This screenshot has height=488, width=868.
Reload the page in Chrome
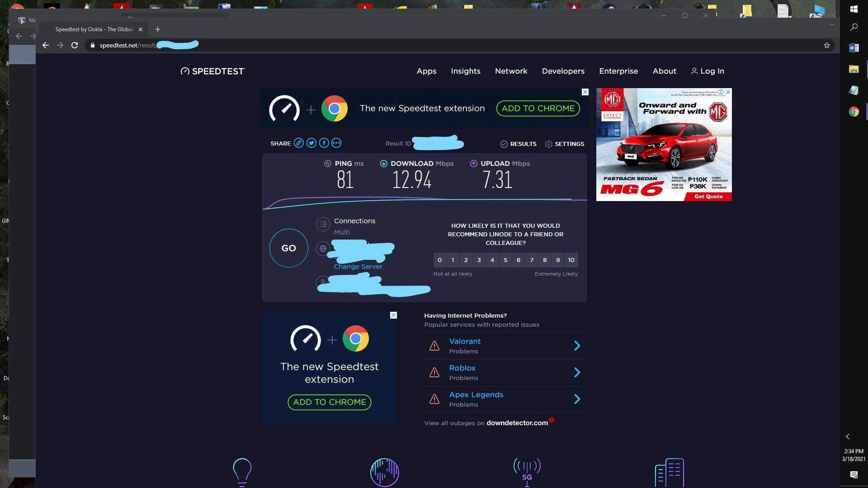[75, 45]
